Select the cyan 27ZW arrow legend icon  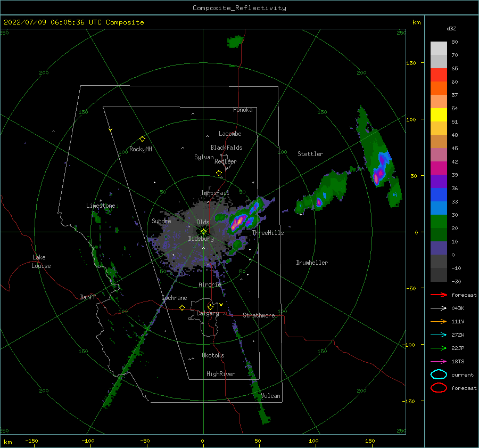(x=439, y=335)
